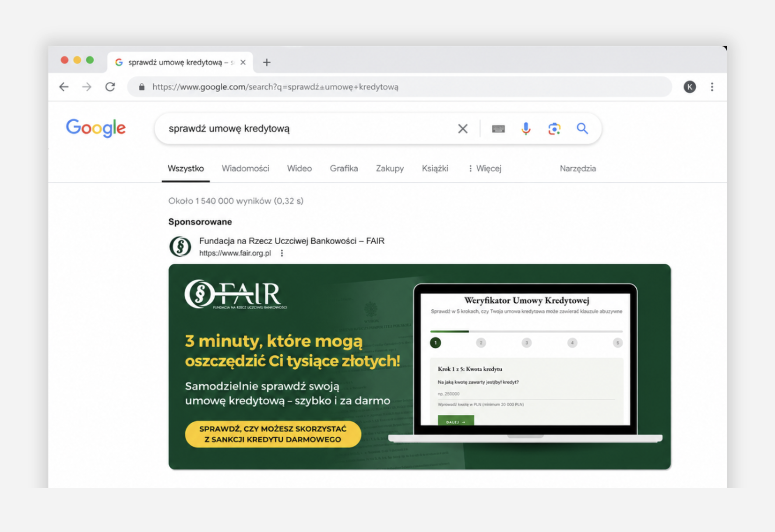Open the on-screen keyboard icon
This screenshot has width=775, height=532.
498,129
